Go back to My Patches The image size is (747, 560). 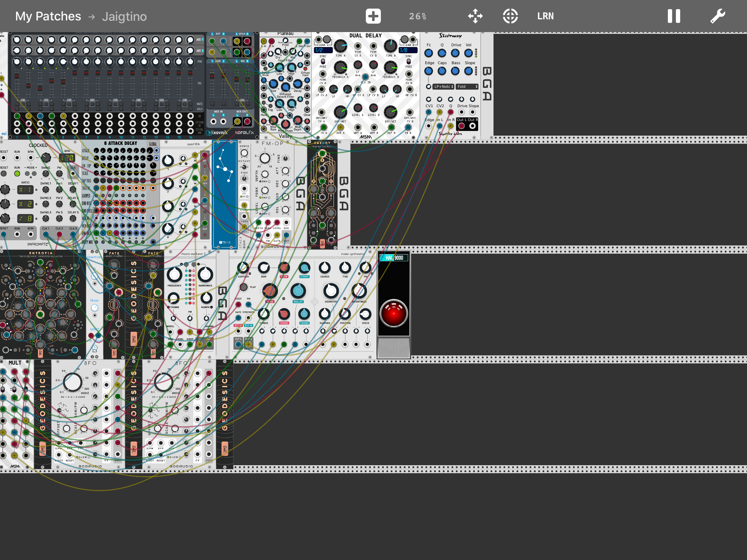click(x=48, y=16)
